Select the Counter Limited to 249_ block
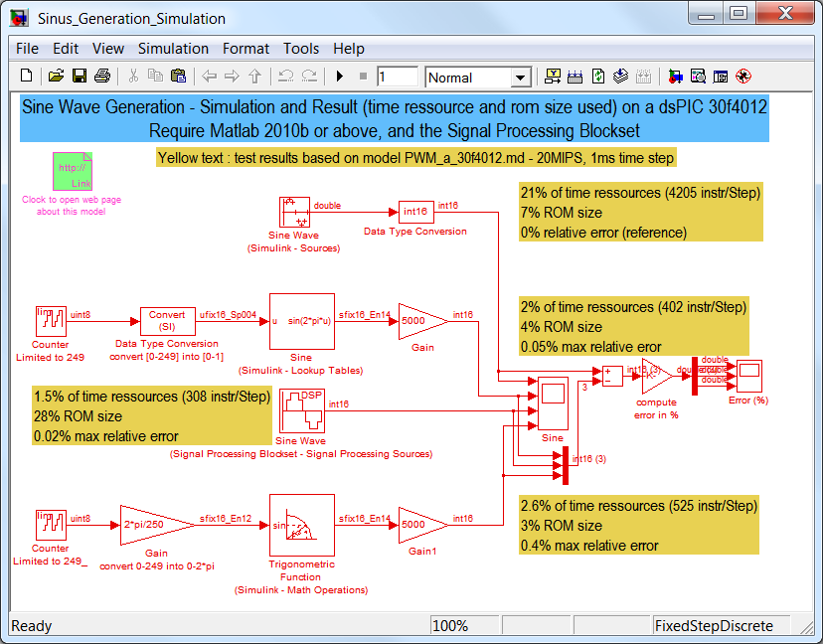 click(x=51, y=525)
